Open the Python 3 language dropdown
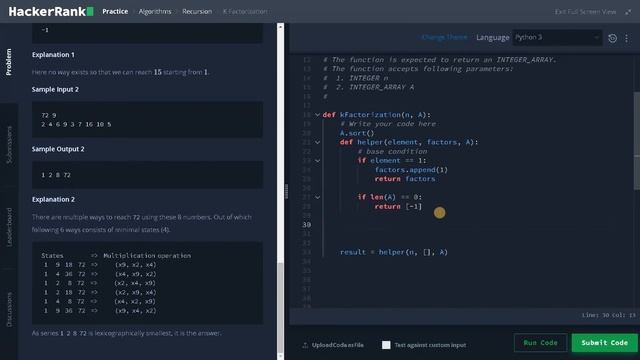 [557, 38]
